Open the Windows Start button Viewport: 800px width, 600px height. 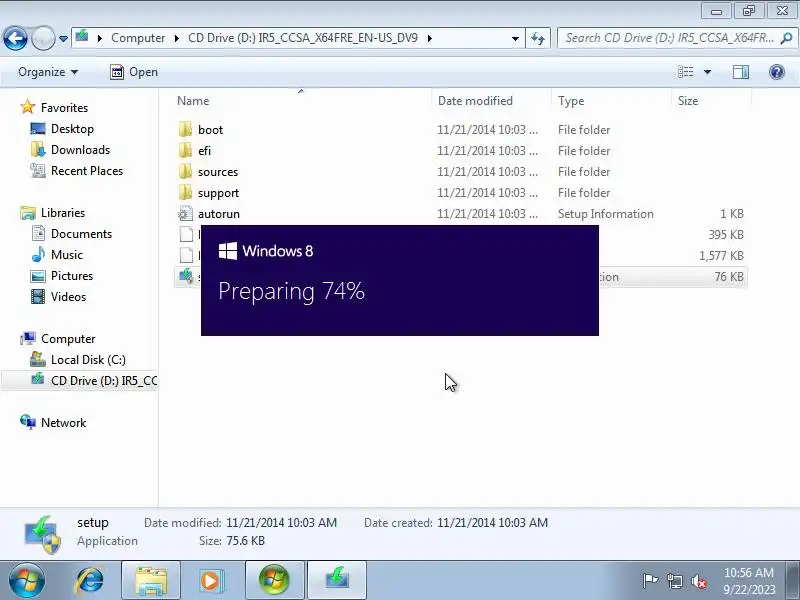tap(27, 580)
